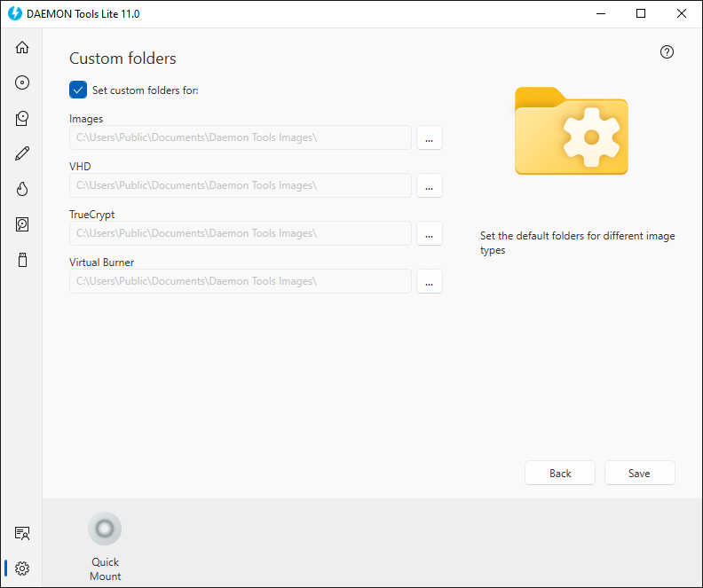Open the license and account icon
This screenshot has width=703, height=588.
[x=22, y=533]
